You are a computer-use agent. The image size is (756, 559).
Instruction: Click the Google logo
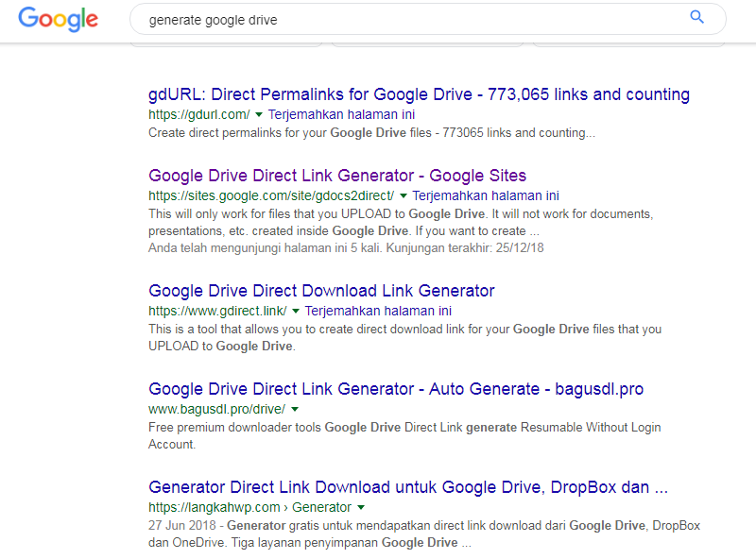(x=58, y=19)
